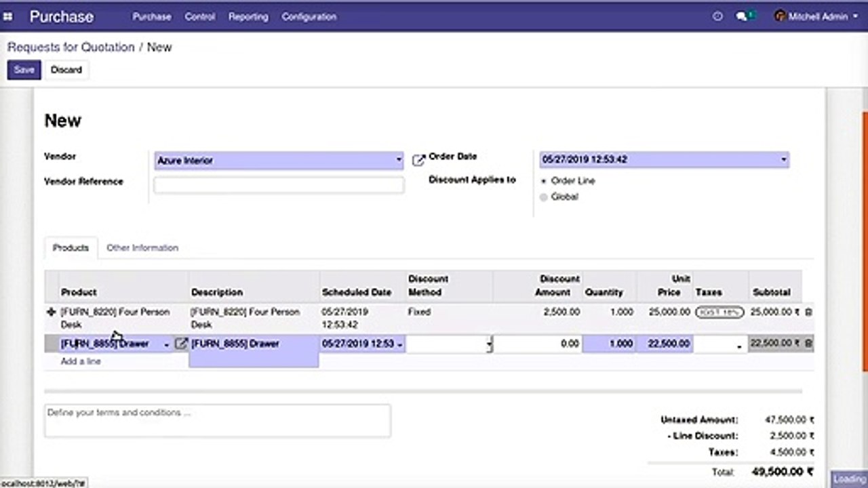Open external link for Drawer product
The width and height of the screenshot is (868, 488).
click(x=180, y=344)
